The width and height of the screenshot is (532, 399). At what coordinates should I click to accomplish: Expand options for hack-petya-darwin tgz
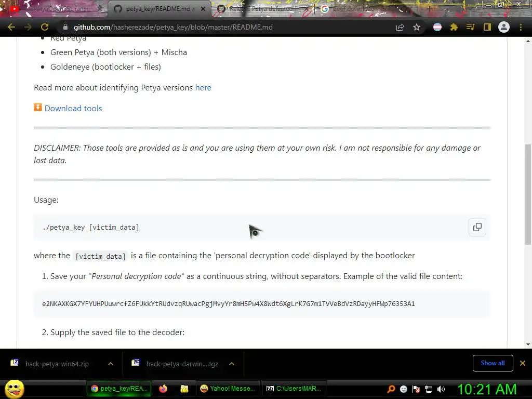tap(232, 364)
